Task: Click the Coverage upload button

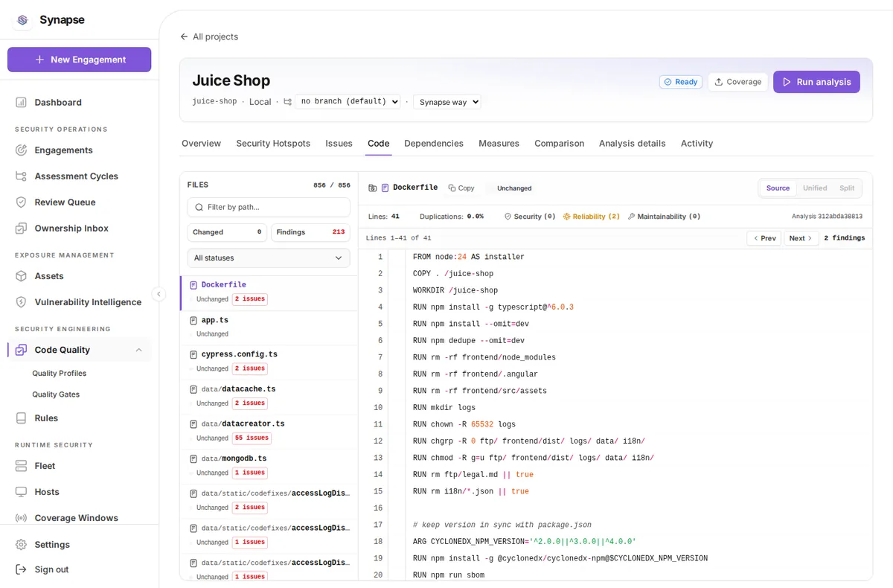Action: tap(737, 82)
